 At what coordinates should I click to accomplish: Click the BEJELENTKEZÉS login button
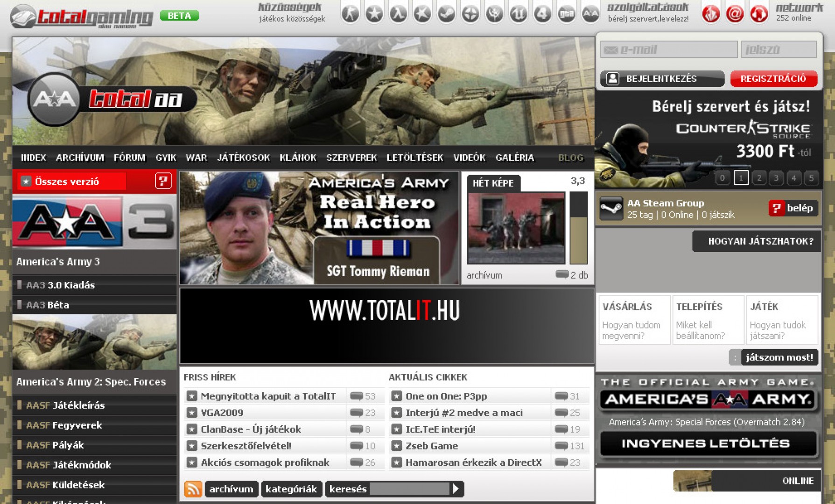[x=662, y=78]
